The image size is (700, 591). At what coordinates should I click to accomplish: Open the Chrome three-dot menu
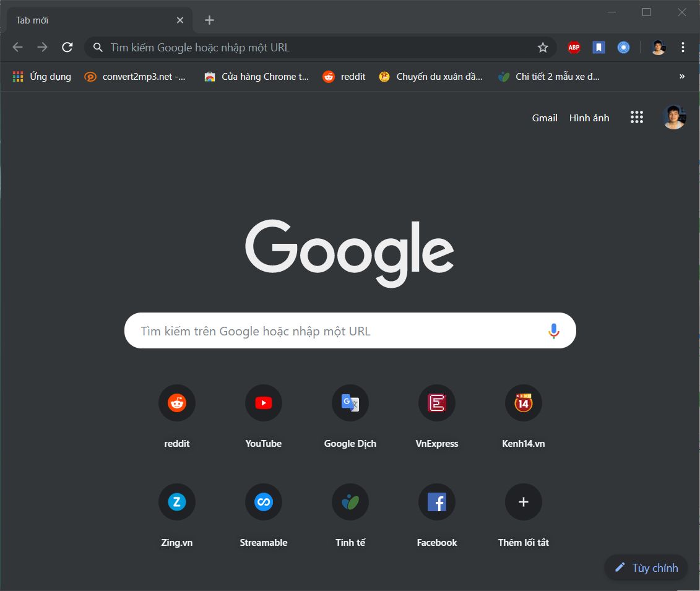683,47
